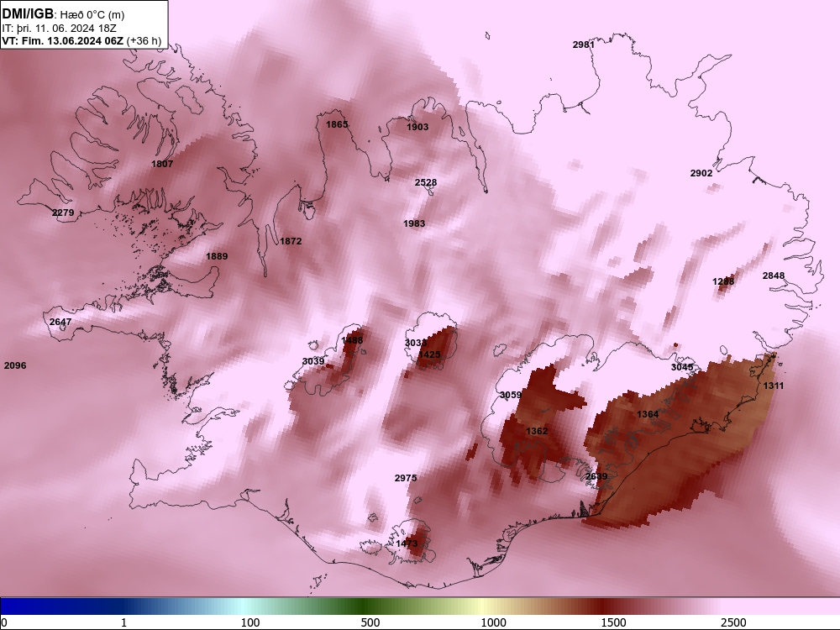This screenshot has height=630, width=840.
Task: Click the 2528 height value
Action: coord(426,182)
